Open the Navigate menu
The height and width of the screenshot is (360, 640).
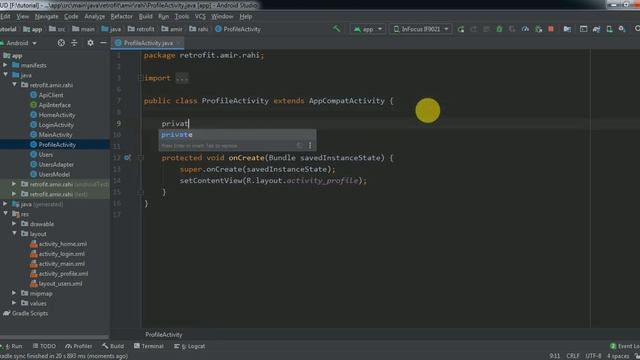point(46,16)
